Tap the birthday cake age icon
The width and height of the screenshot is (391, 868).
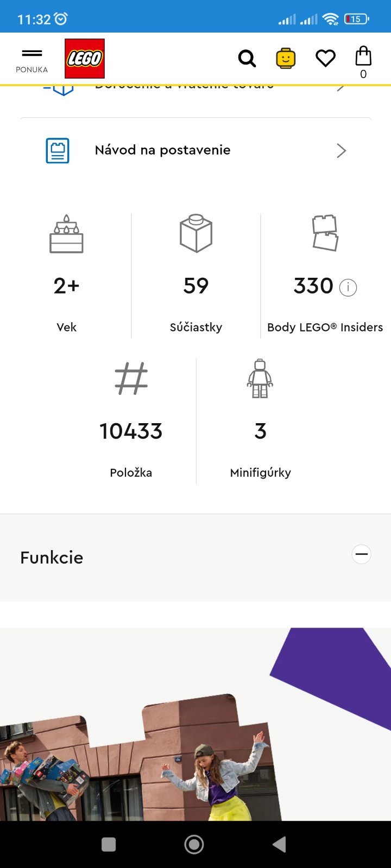[x=66, y=234]
